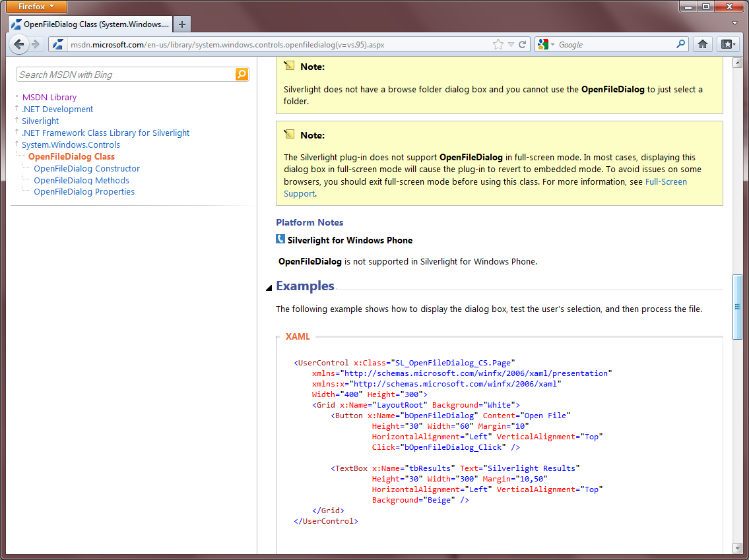The width and height of the screenshot is (749, 560).
Task: Click note icon above full-screen mode note
Action: point(289,134)
